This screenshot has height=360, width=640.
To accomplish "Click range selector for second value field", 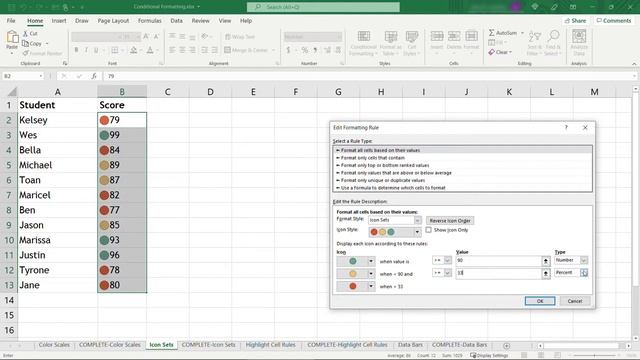I will [546, 273].
